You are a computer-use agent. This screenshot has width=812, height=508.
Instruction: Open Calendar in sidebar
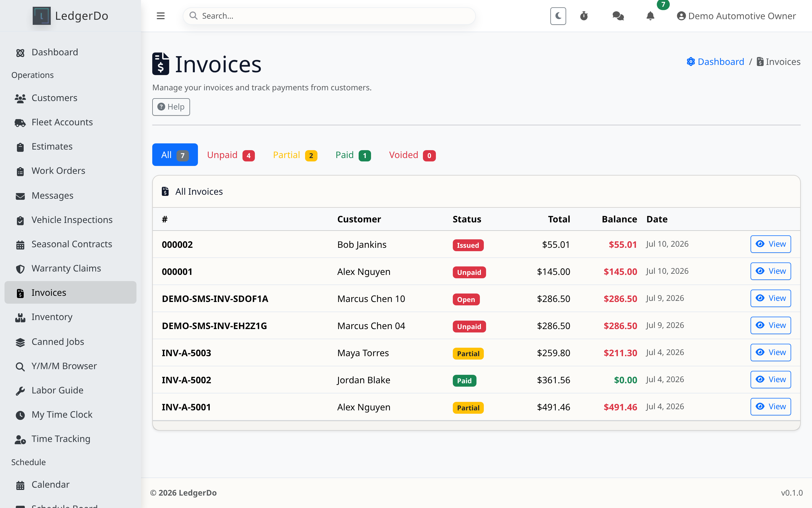click(70, 485)
